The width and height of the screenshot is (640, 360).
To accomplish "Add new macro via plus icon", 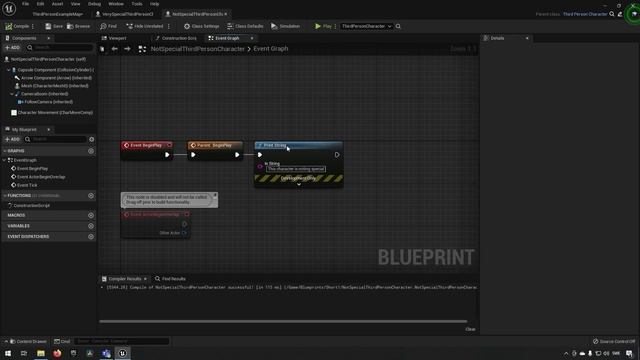I will pos(91,215).
